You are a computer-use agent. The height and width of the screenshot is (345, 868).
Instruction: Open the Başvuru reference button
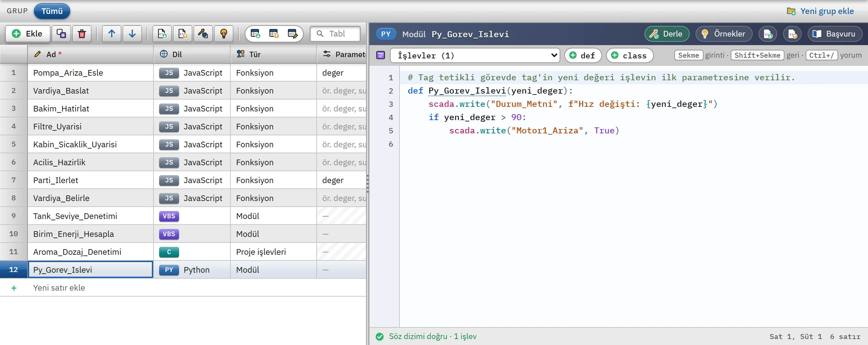835,34
